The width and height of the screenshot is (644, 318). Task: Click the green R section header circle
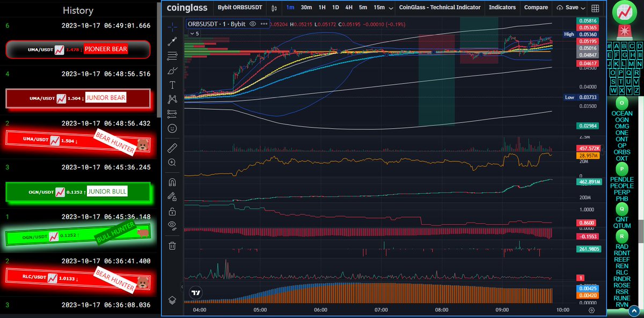pyautogui.click(x=622, y=236)
